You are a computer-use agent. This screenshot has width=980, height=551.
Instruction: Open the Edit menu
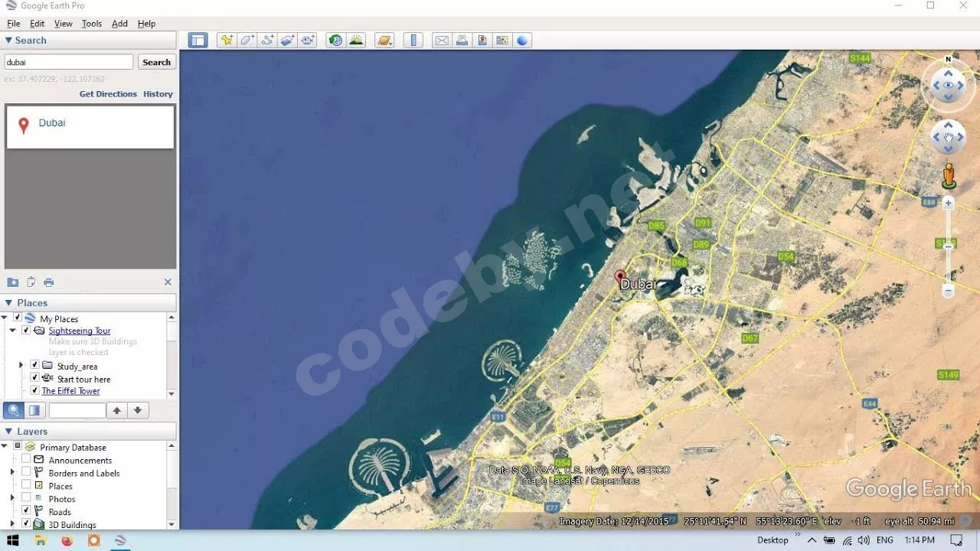(x=37, y=24)
